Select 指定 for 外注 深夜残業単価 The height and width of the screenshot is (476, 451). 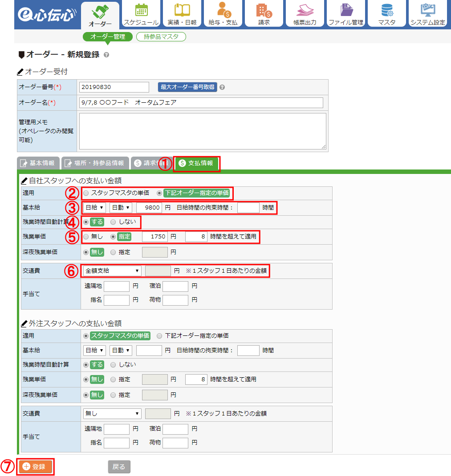click(x=113, y=395)
